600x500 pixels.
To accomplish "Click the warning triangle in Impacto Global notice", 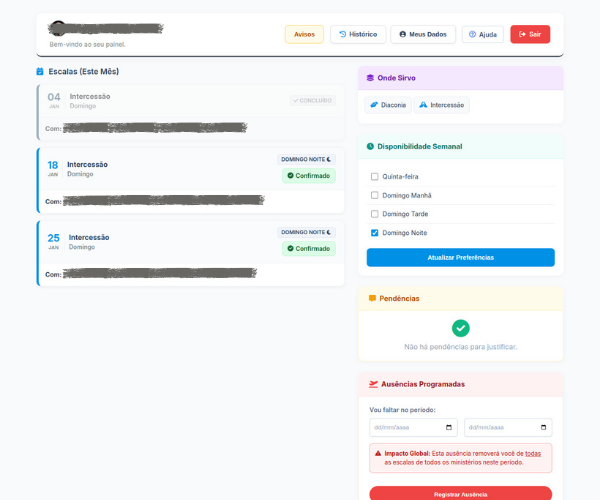I will coord(377,453).
